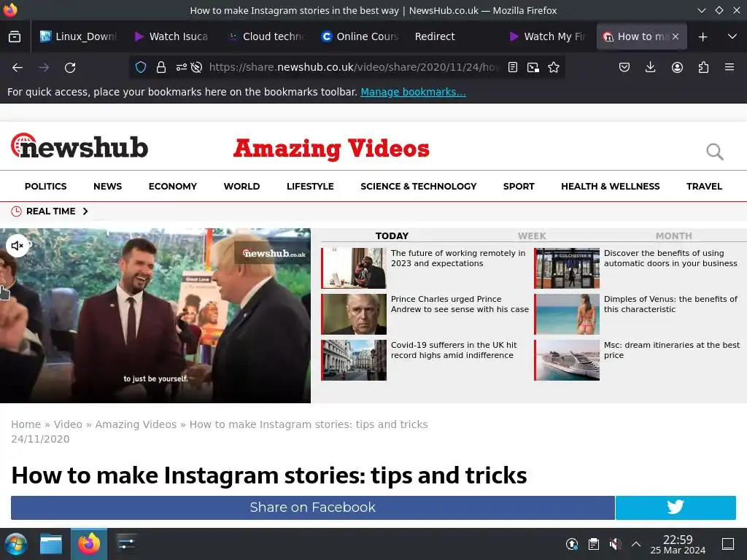The image size is (747, 560).
Task: Open working remotely 2023 article
Action: (458, 258)
